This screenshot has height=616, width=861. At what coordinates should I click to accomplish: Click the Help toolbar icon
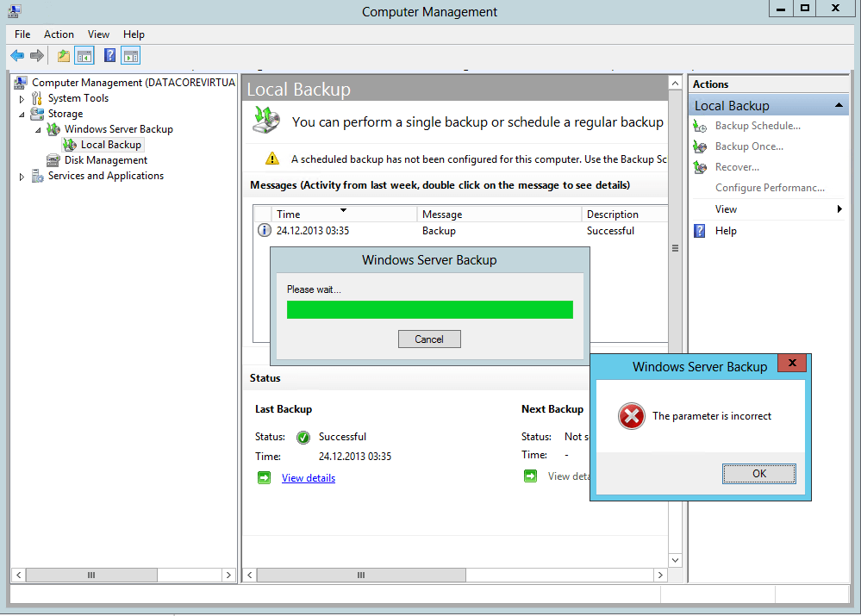(x=108, y=54)
